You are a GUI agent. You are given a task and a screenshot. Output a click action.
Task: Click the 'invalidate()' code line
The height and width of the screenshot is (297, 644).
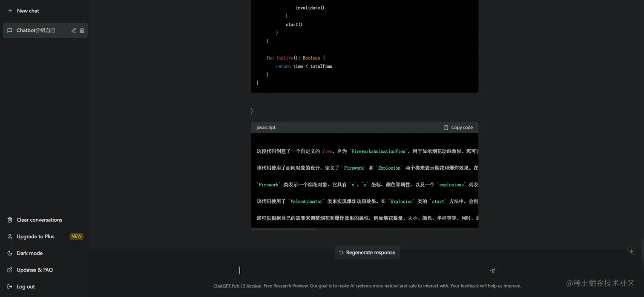310,8
